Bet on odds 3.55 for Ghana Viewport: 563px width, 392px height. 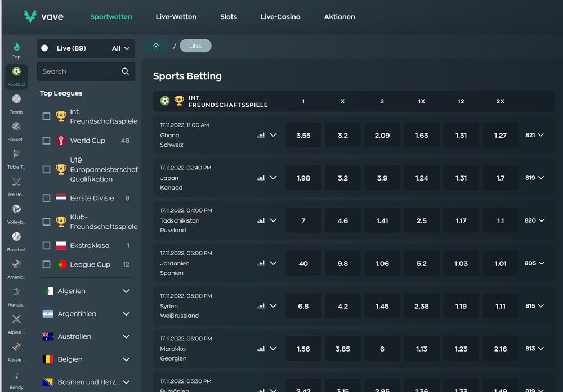[303, 135]
